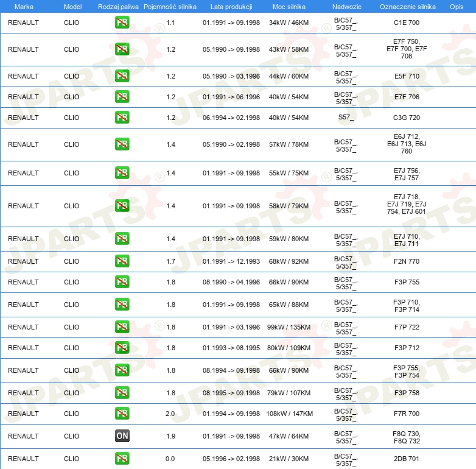Viewport: 476px width, 469px height.
Task: Click petrol fuel icon in F7R 700 row
Action: 122,414
